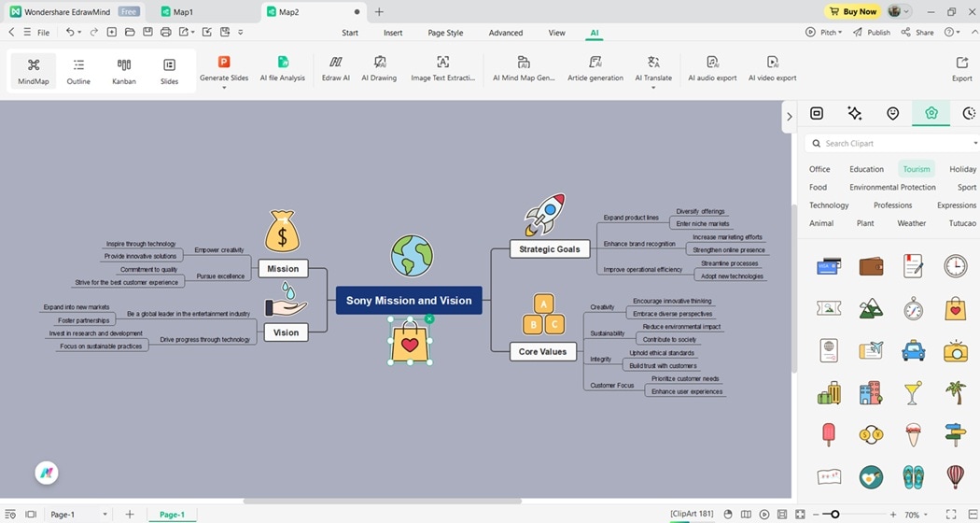Click the Export icon in ribbon
This screenshot has height=523, width=980.
point(962,68)
